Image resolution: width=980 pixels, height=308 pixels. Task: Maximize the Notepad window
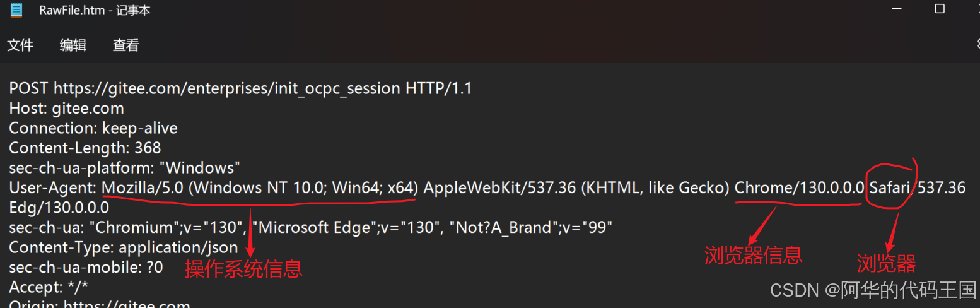(x=940, y=9)
